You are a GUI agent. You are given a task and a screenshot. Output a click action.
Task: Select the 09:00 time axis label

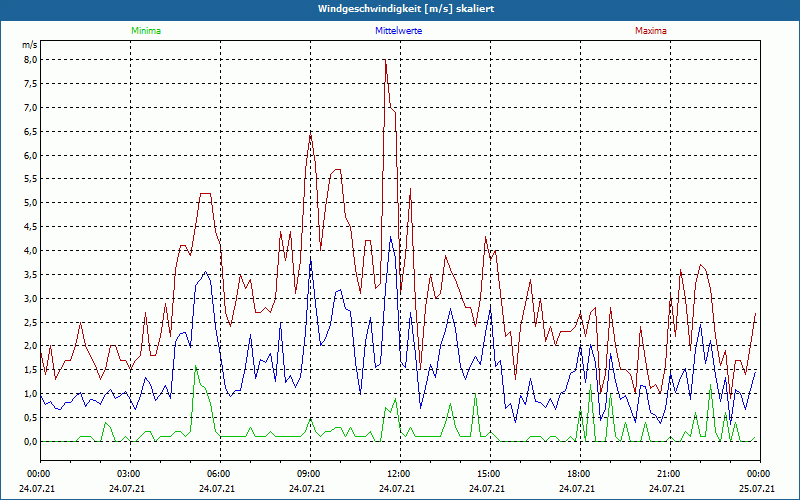(309, 473)
